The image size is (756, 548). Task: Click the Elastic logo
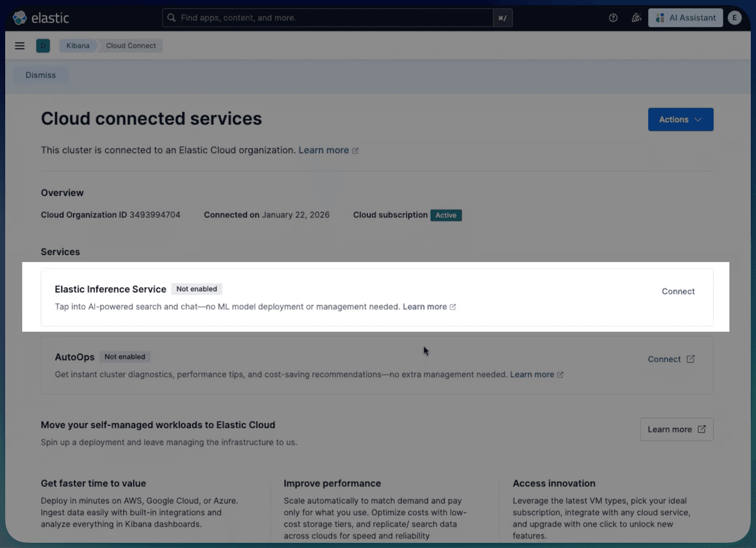pyautogui.click(x=41, y=17)
